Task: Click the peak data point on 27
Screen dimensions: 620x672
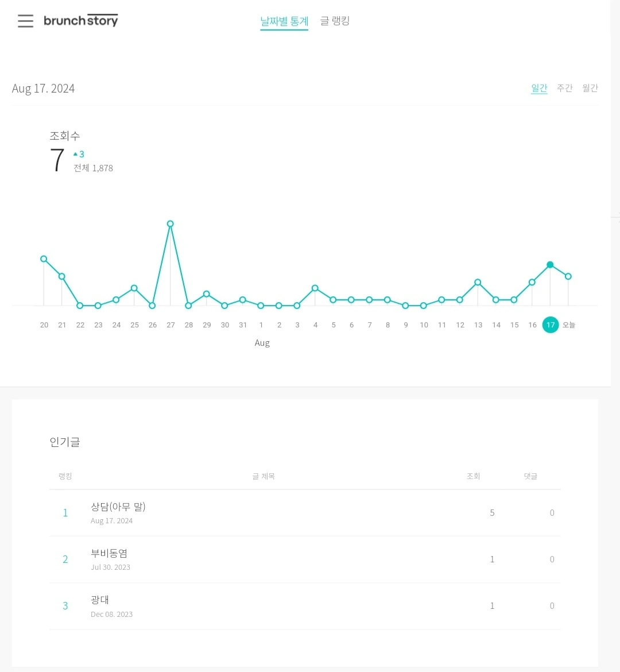Action: coord(170,224)
